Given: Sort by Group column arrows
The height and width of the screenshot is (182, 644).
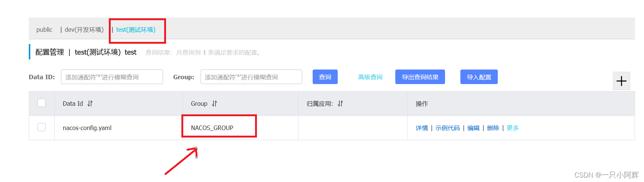Looking at the screenshot, I should [x=214, y=104].
